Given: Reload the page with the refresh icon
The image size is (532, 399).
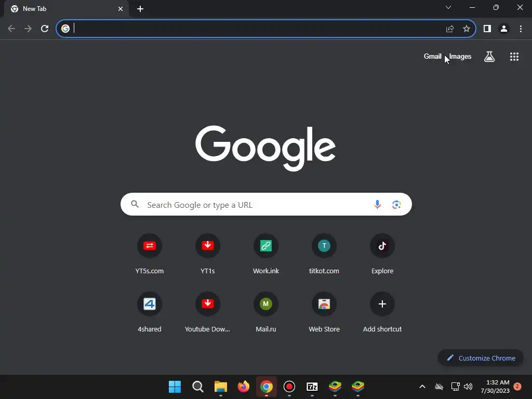Looking at the screenshot, I should (45, 29).
